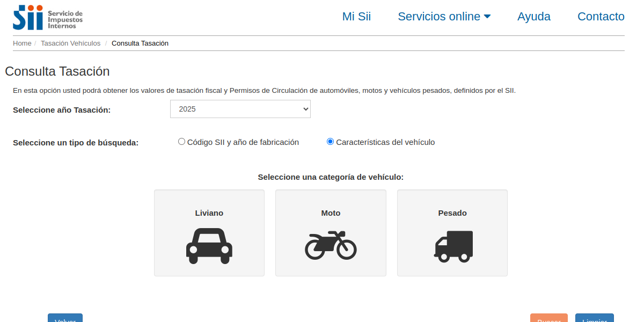Select the Liviano car category icon
The image size is (644, 322).
[209, 232]
